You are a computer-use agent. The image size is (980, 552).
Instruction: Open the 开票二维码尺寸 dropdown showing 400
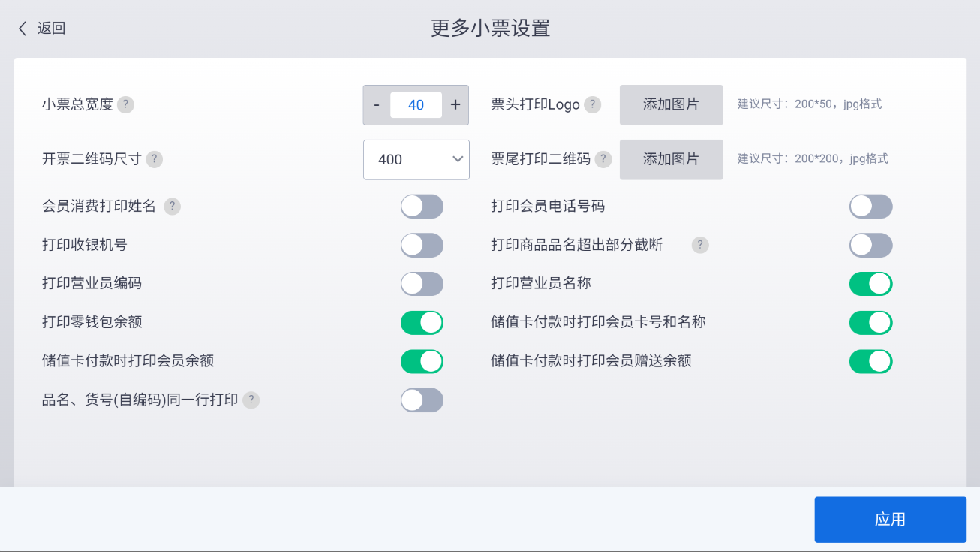tap(416, 160)
